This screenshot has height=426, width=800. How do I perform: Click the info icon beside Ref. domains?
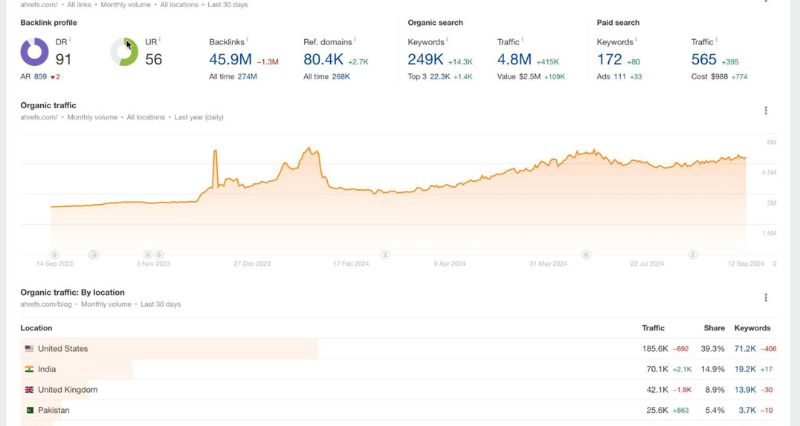coord(355,39)
